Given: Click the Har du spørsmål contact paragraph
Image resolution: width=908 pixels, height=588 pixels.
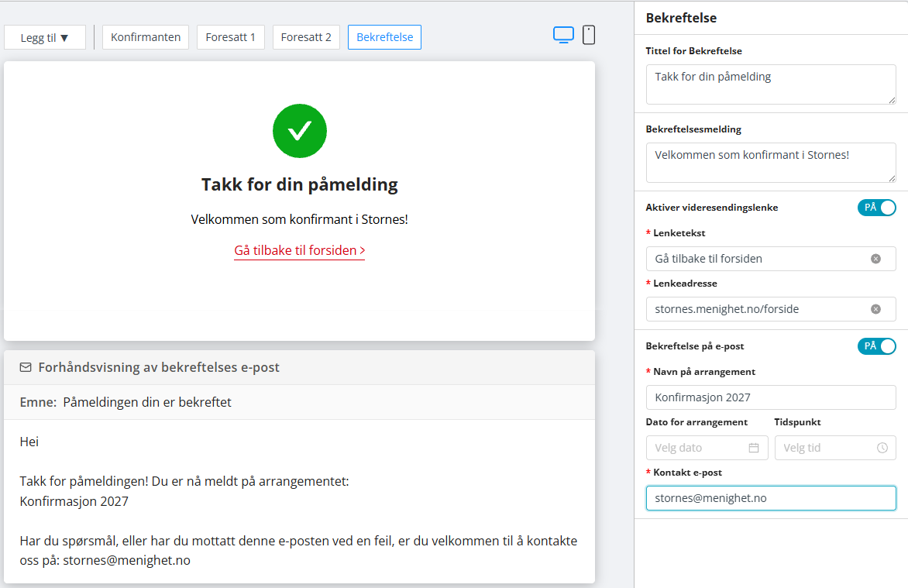Looking at the screenshot, I should click(298, 551).
